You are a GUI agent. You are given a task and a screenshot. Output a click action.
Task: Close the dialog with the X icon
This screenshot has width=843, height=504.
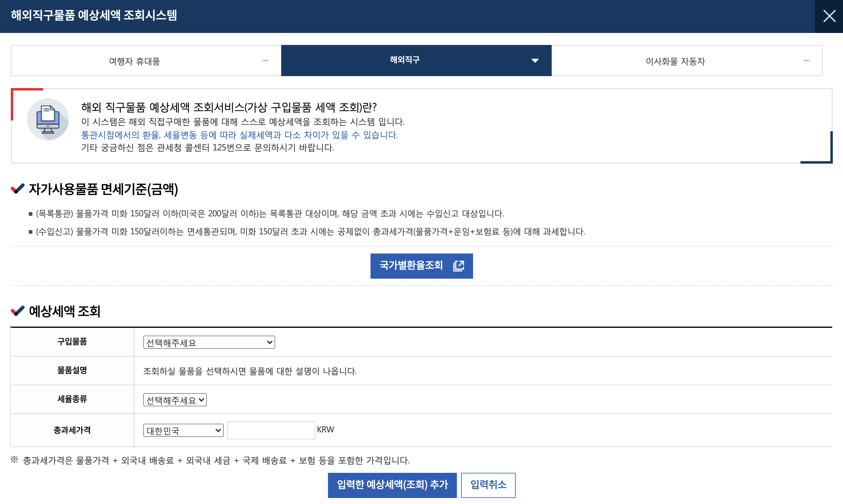(829, 16)
